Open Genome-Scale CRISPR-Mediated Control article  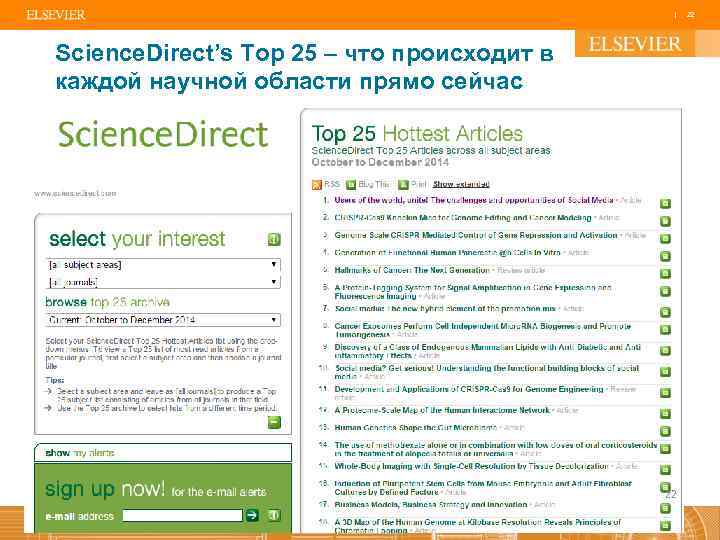(x=476, y=235)
